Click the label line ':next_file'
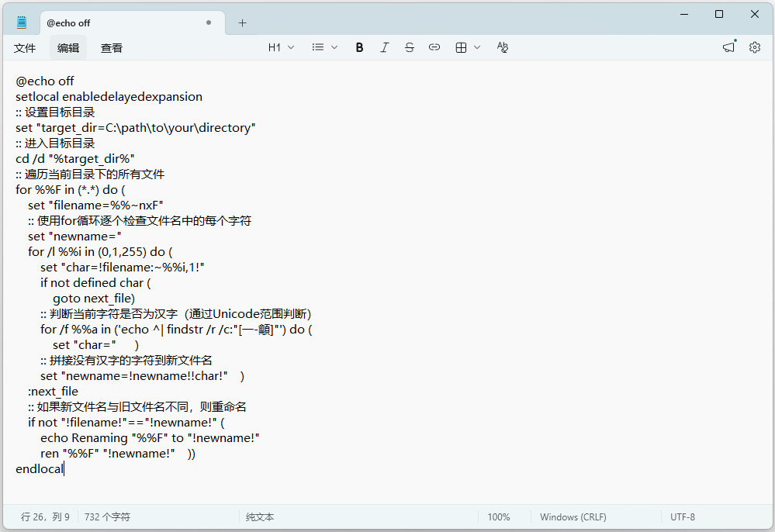This screenshot has height=532, width=775. tap(53, 391)
